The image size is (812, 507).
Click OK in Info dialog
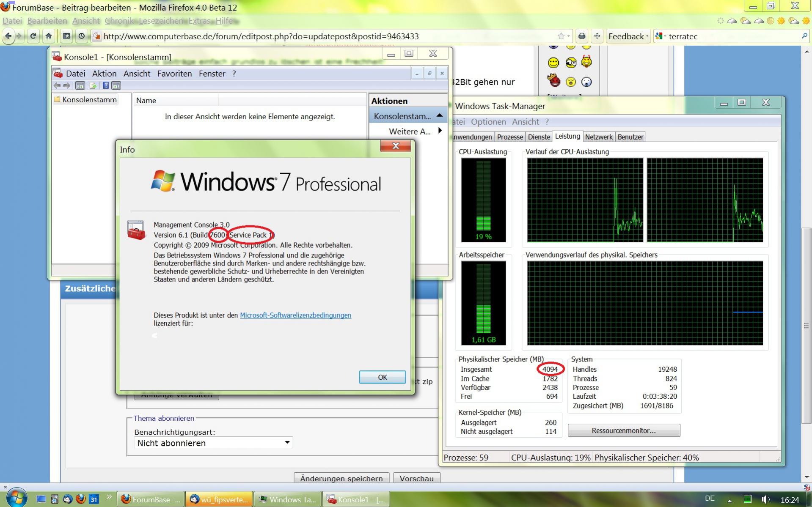[x=382, y=377]
